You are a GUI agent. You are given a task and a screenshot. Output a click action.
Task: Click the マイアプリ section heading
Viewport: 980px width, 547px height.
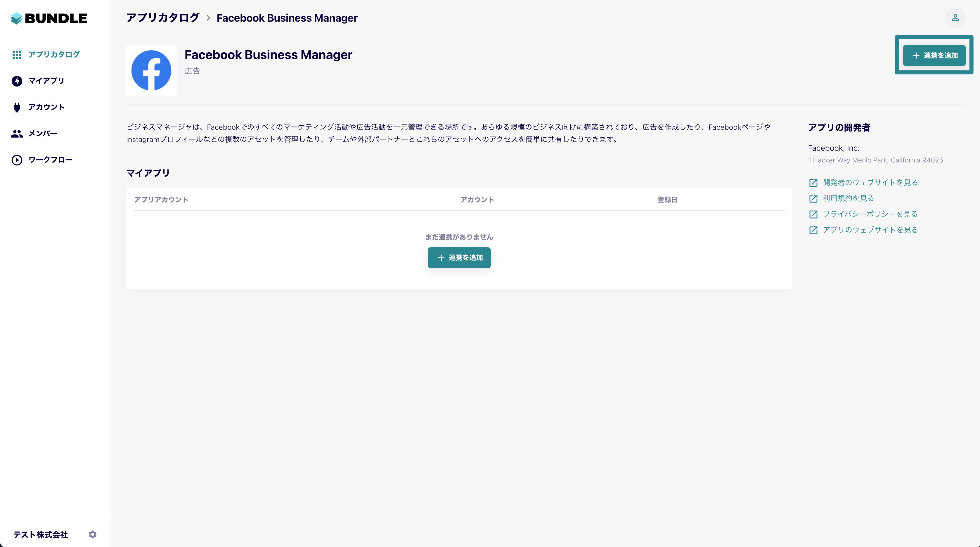point(148,173)
